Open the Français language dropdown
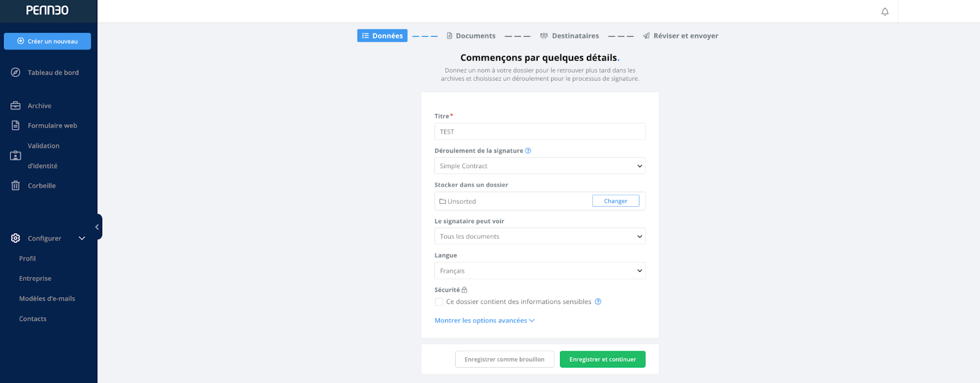The height and width of the screenshot is (383, 980). pos(540,270)
